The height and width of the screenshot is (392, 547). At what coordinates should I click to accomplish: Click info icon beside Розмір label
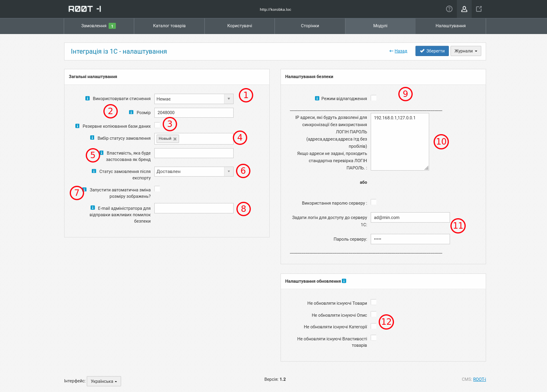tap(131, 112)
